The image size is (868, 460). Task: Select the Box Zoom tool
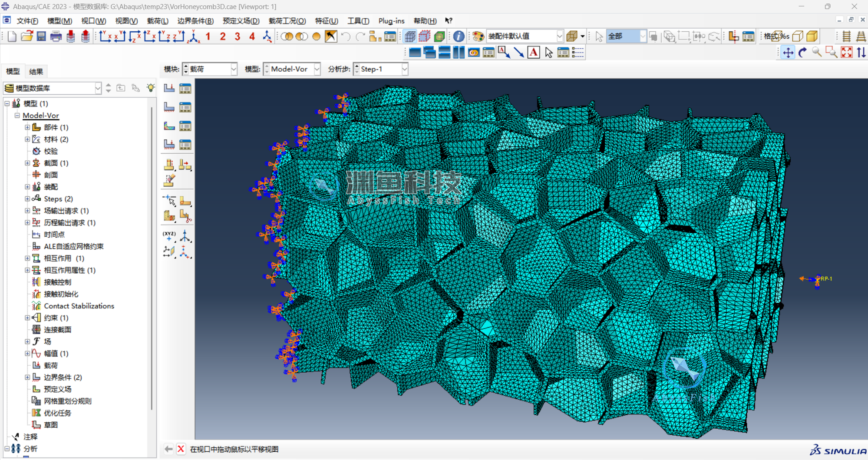pos(832,53)
